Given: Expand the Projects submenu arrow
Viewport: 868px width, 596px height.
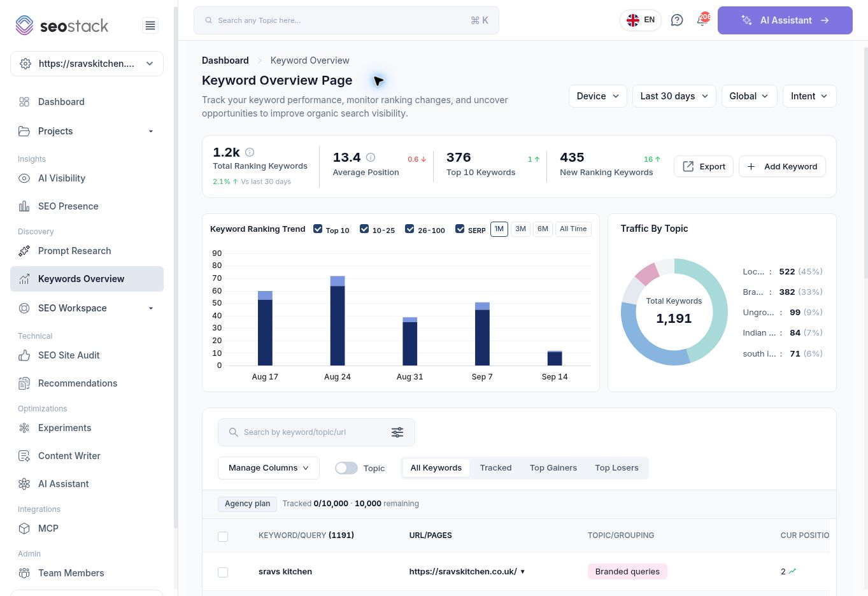Looking at the screenshot, I should tap(151, 131).
